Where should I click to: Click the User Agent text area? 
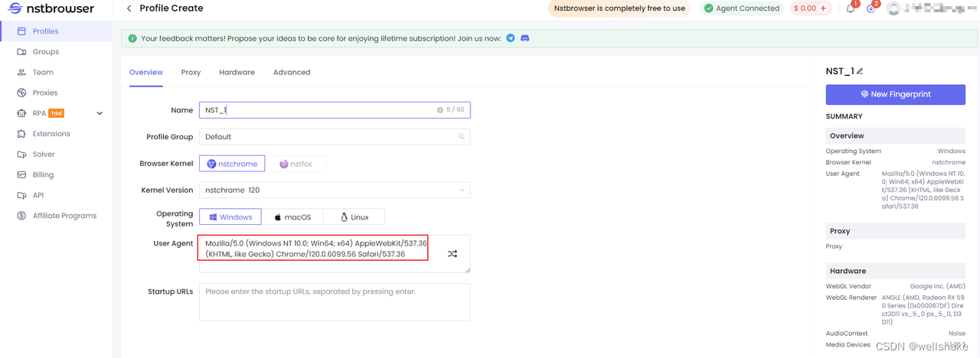(335, 254)
